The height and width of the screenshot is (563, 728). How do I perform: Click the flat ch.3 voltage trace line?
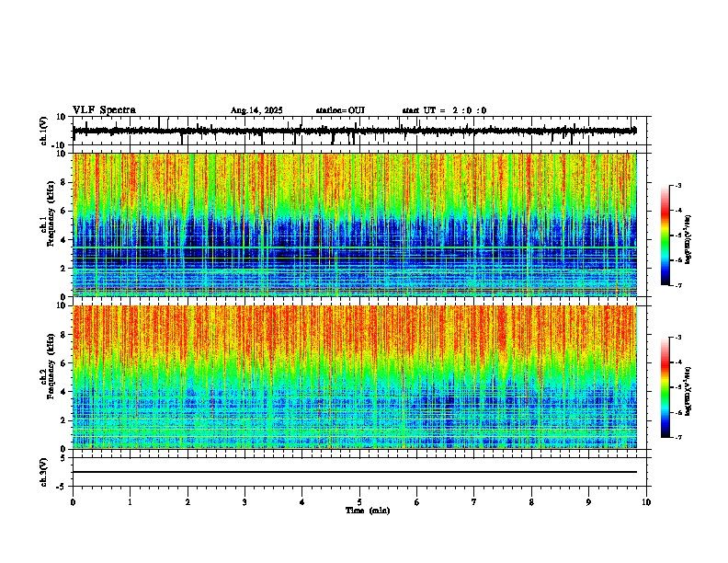click(x=355, y=472)
